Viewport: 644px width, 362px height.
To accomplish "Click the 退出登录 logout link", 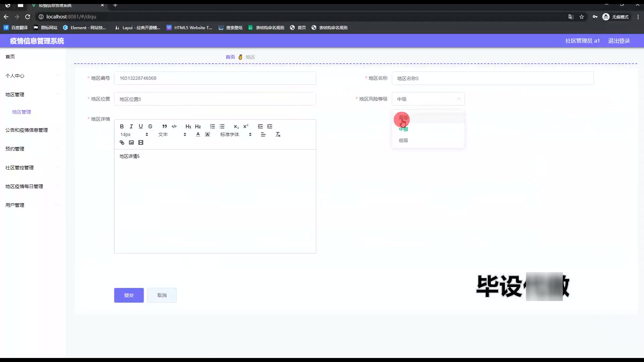I will pos(619,41).
